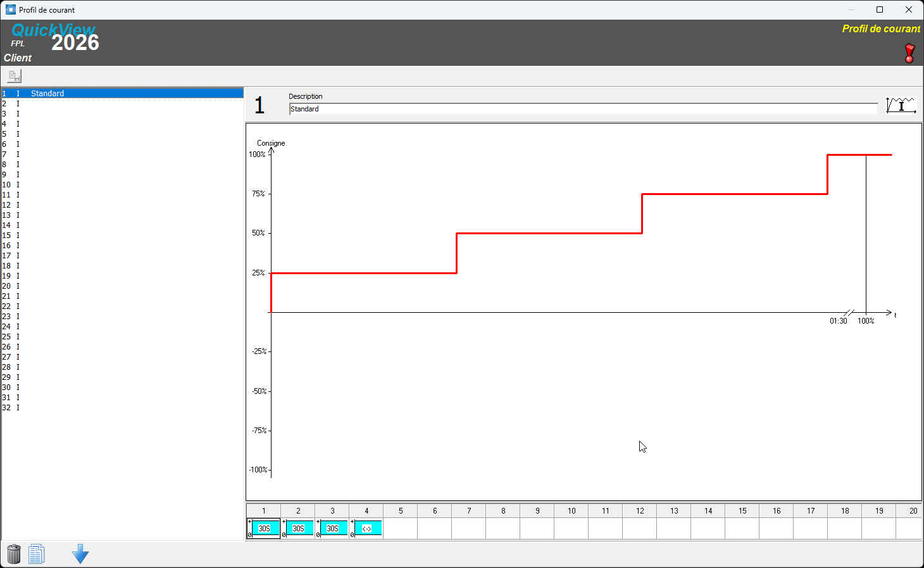Click the 01:30 time label on axis
Image resolution: width=924 pixels, height=568 pixels.
point(839,321)
